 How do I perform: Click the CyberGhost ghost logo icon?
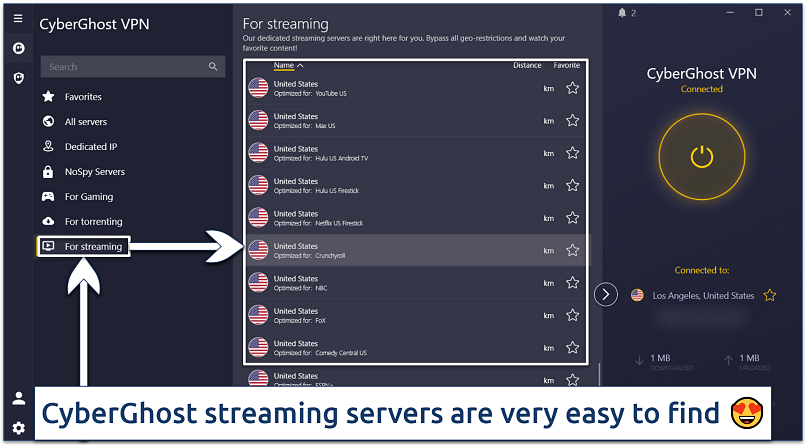pyautogui.click(x=19, y=48)
